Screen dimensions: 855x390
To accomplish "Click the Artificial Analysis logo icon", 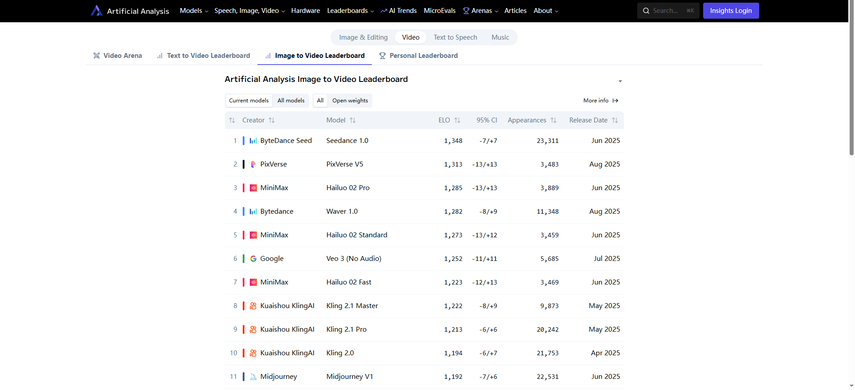I will click(x=97, y=10).
